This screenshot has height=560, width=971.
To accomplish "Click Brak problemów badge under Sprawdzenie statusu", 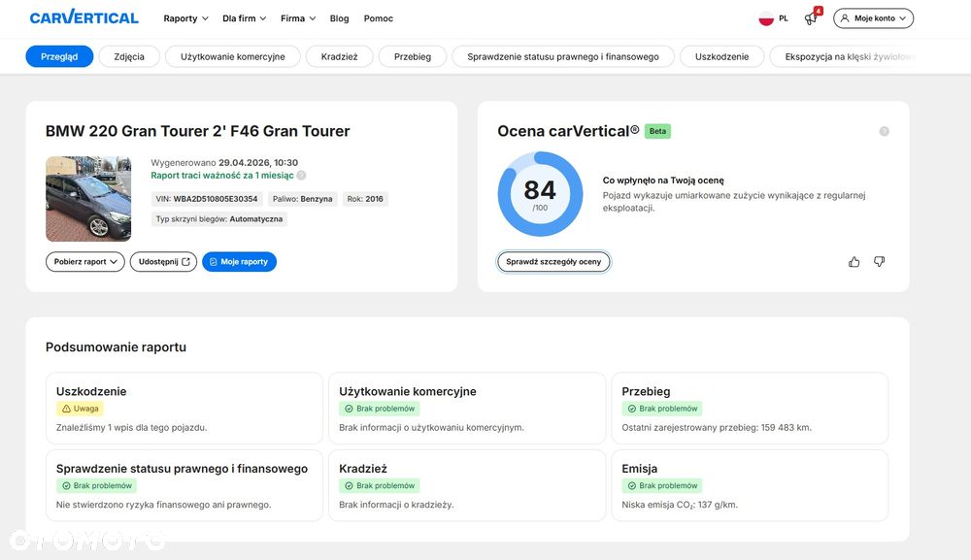I will pyautogui.click(x=96, y=485).
